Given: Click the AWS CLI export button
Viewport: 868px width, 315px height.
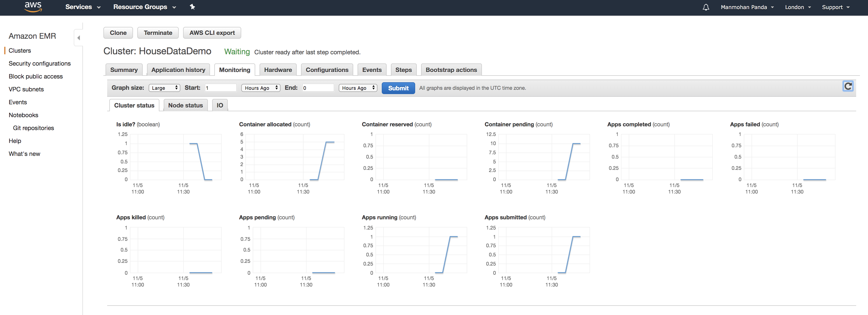Looking at the screenshot, I should tap(212, 32).
